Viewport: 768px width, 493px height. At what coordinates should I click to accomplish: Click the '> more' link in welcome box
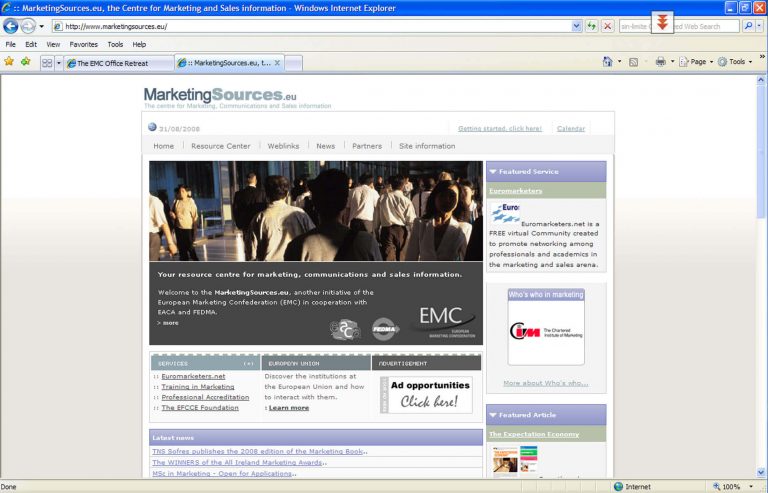(x=168, y=323)
